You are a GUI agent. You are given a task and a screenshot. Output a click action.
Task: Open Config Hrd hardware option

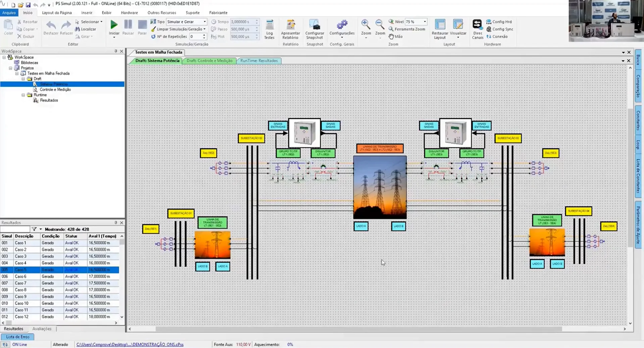pyautogui.click(x=499, y=21)
